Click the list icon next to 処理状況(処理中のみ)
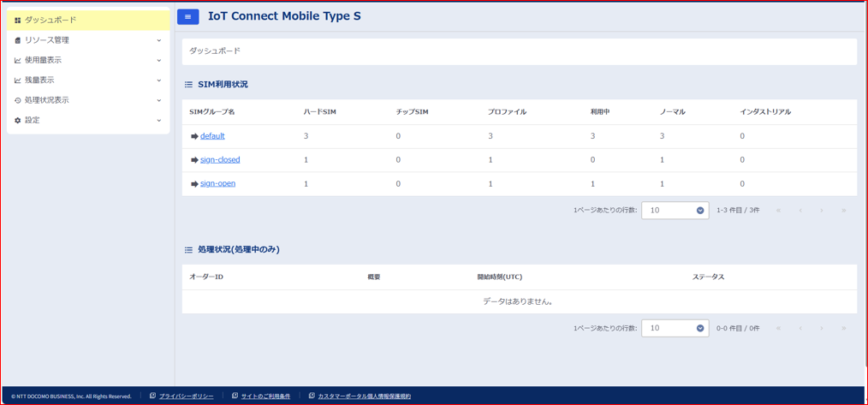The width and height of the screenshot is (868, 405). [x=188, y=250]
